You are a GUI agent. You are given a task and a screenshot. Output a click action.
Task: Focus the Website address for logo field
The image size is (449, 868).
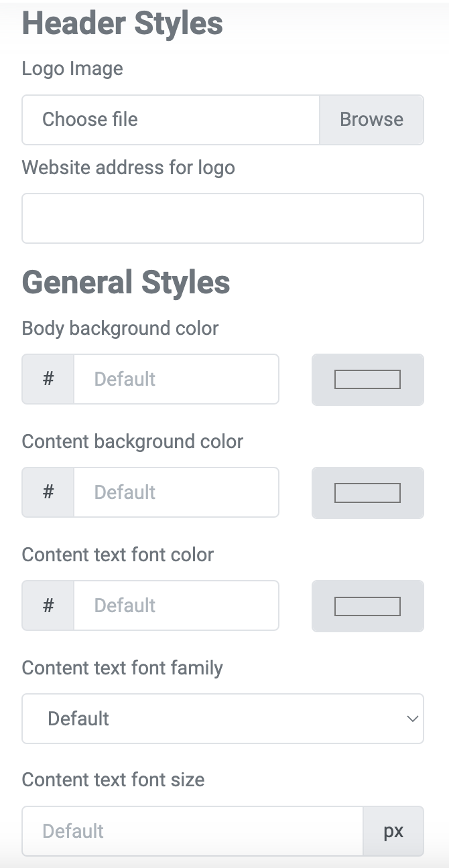point(223,218)
